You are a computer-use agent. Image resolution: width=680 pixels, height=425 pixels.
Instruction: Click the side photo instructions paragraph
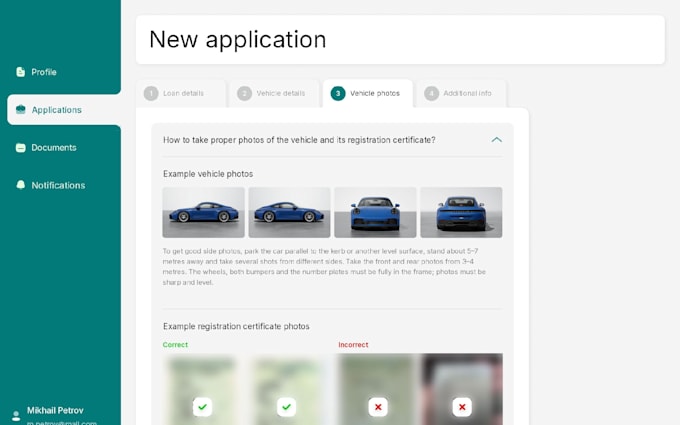[324, 267]
